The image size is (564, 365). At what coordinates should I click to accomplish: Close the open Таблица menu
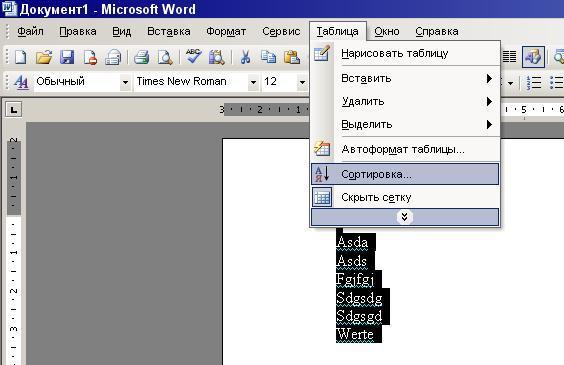[337, 31]
